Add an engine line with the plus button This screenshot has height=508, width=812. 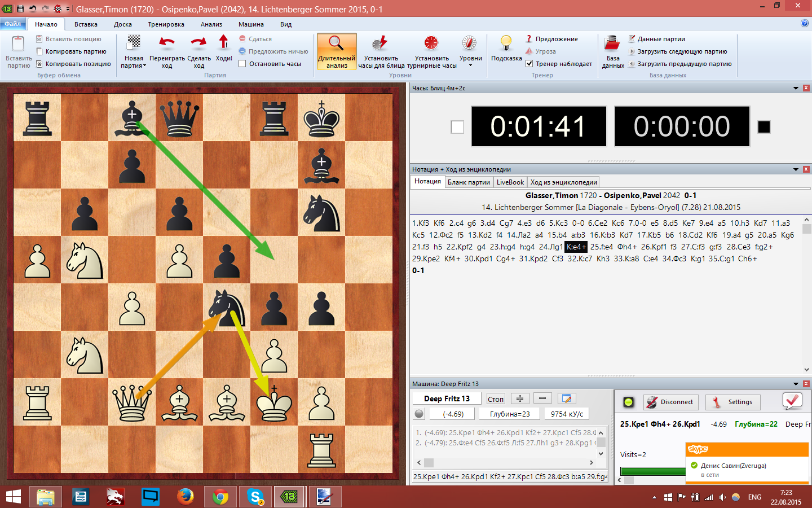(519, 398)
